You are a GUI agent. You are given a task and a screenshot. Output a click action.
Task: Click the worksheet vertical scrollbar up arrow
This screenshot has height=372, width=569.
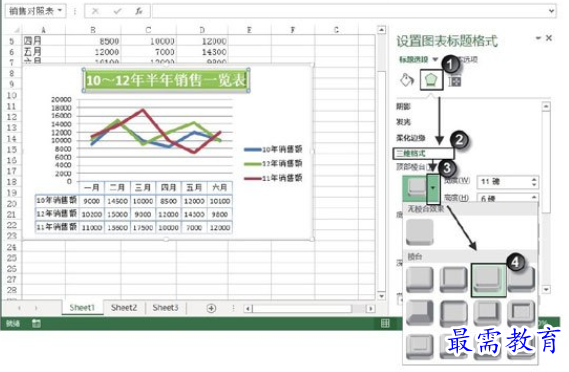pos(381,30)
